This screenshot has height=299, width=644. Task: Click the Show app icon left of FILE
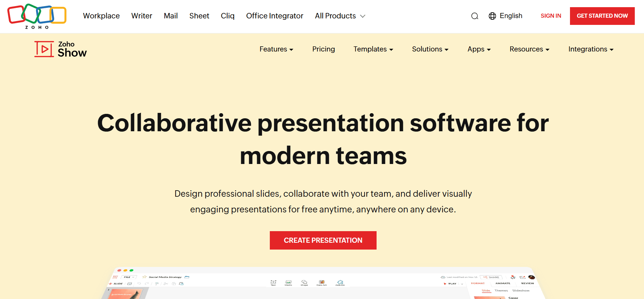pyautogui.click(x=115, y=277)
